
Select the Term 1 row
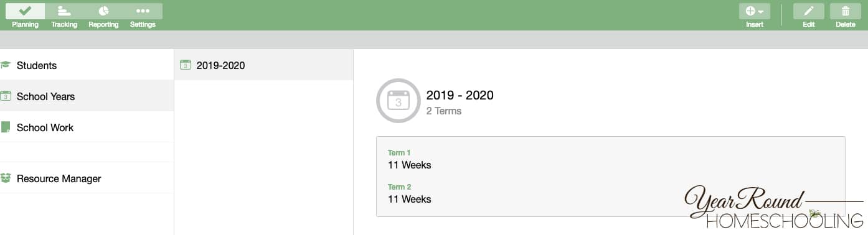point(610,159)
